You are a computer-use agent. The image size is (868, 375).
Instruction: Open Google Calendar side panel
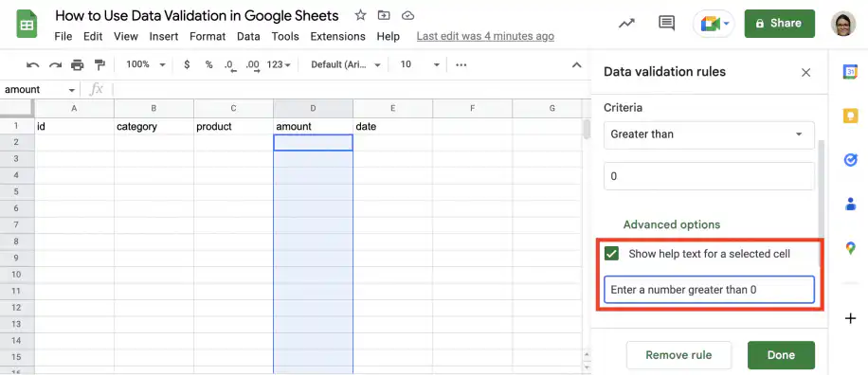coord(850,71)
